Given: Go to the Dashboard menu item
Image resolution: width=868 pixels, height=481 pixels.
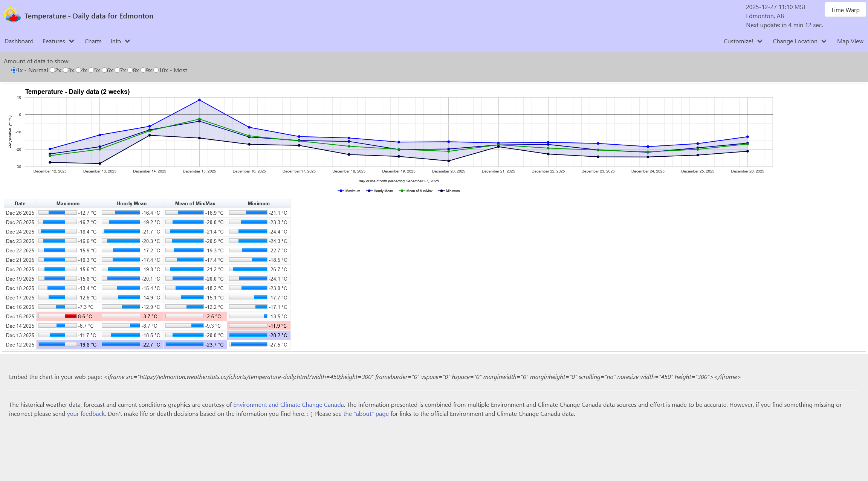Looking at the screenshot, I should point(19,41).
